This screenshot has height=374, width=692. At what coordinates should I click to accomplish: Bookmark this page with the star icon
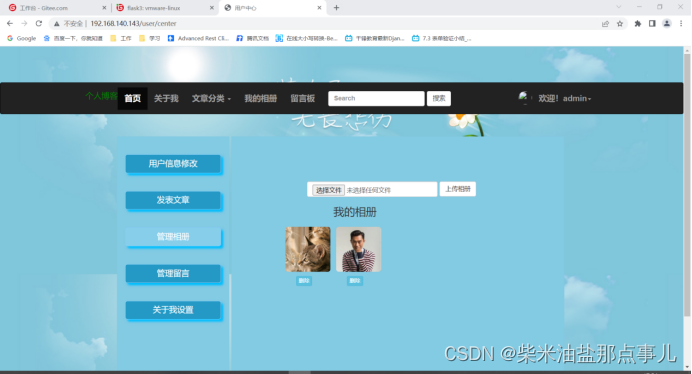tap(620, 24)
